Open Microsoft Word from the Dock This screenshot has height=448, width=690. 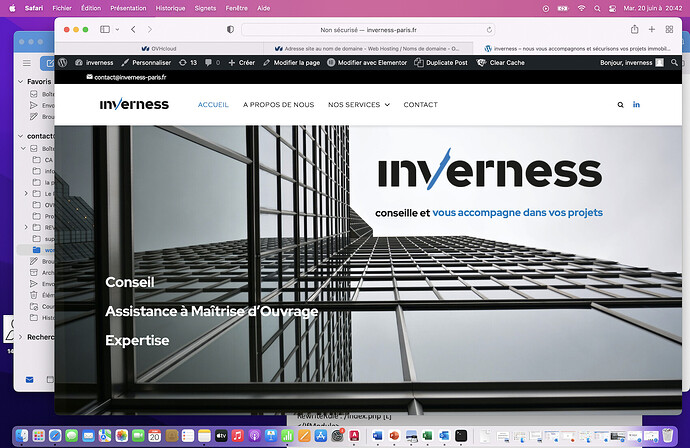(377, 436)
